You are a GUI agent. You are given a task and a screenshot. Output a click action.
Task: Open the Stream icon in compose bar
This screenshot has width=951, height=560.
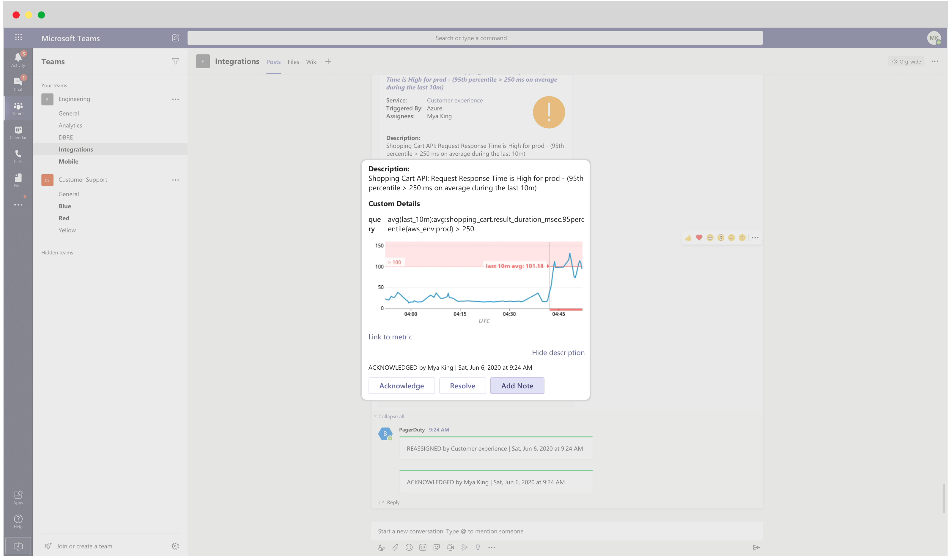pos(464,548)
